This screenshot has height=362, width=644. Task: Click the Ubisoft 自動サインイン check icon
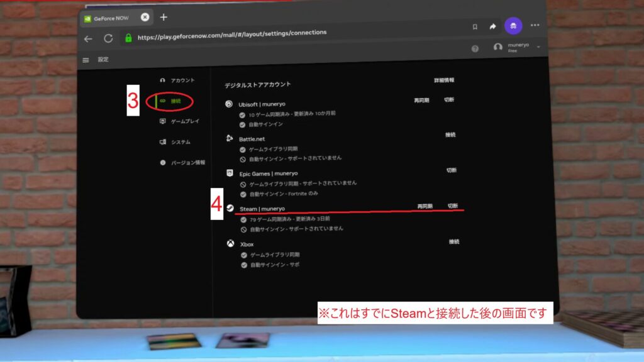(x=242, y=125)
